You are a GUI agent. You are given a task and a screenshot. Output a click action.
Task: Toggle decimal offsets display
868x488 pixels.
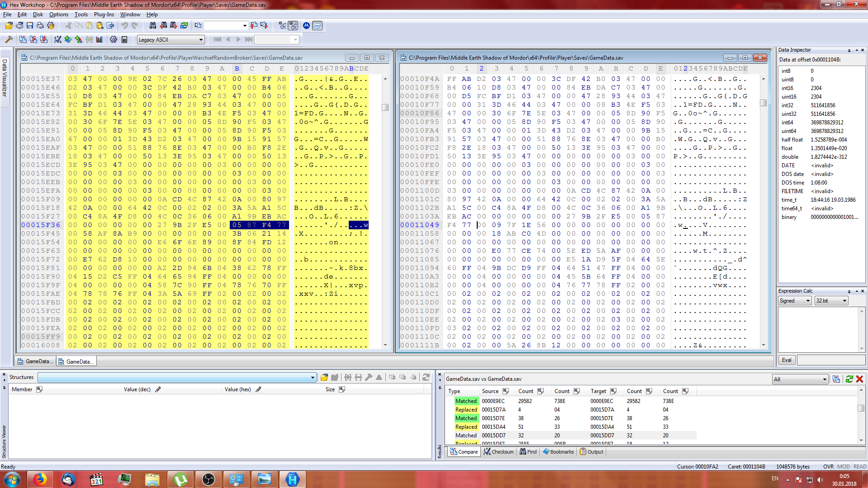click(x=283, y=26)
